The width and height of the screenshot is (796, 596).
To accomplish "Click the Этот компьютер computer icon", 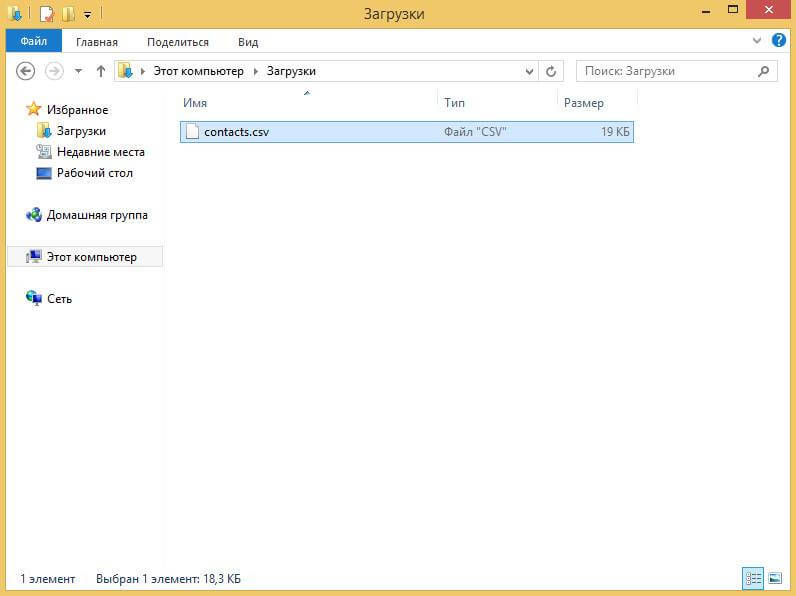I will pyautogui.click(x=34, y=256).
